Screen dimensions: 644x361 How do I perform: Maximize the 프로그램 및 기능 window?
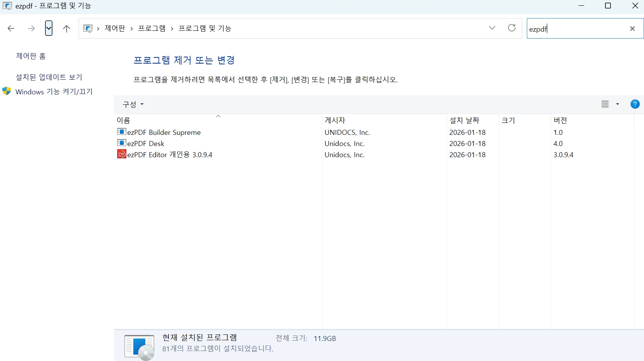pos(608,6)
